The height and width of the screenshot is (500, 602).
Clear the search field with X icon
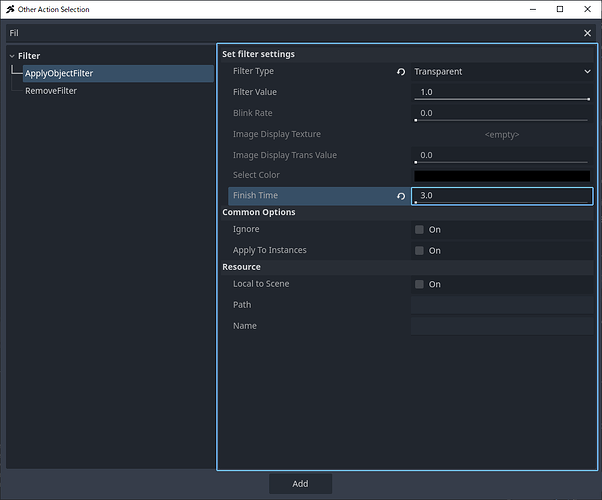pyautogui.click(x=588, y=33)
